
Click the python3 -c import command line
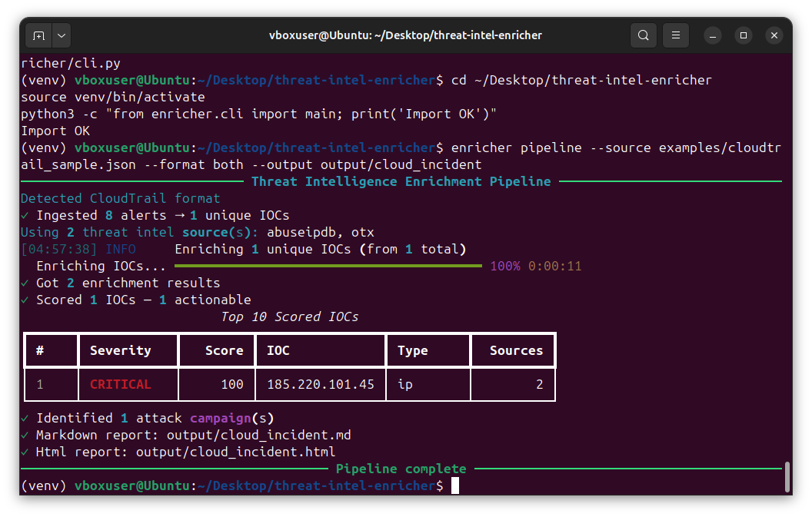coord(259,114)
